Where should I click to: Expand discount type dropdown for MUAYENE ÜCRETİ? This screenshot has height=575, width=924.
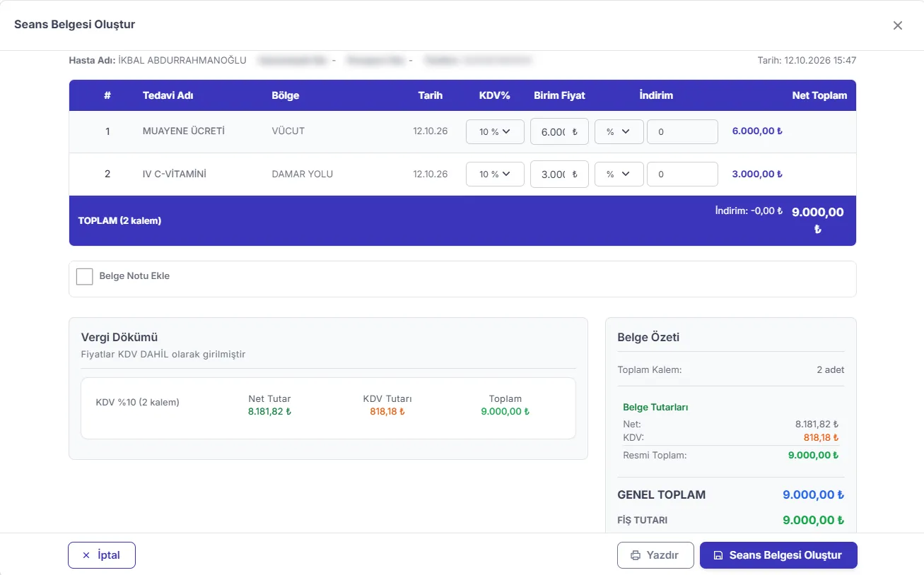[619, 132]
